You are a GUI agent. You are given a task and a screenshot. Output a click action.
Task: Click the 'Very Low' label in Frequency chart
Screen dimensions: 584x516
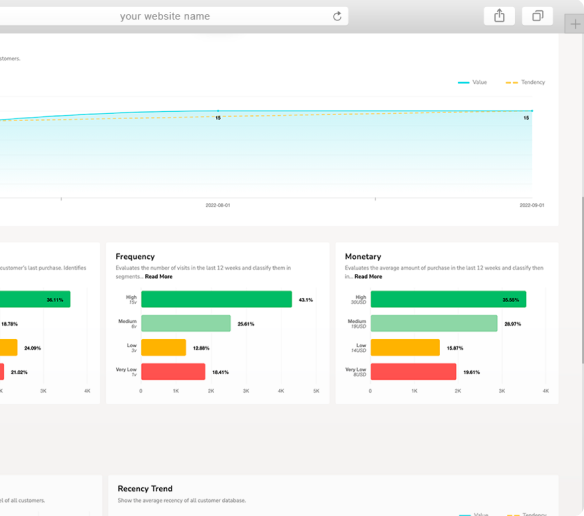click(126, 370)
